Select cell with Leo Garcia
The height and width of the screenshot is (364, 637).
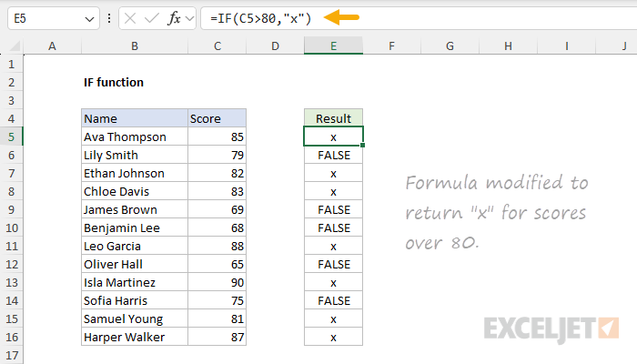[x=135, y=247]
